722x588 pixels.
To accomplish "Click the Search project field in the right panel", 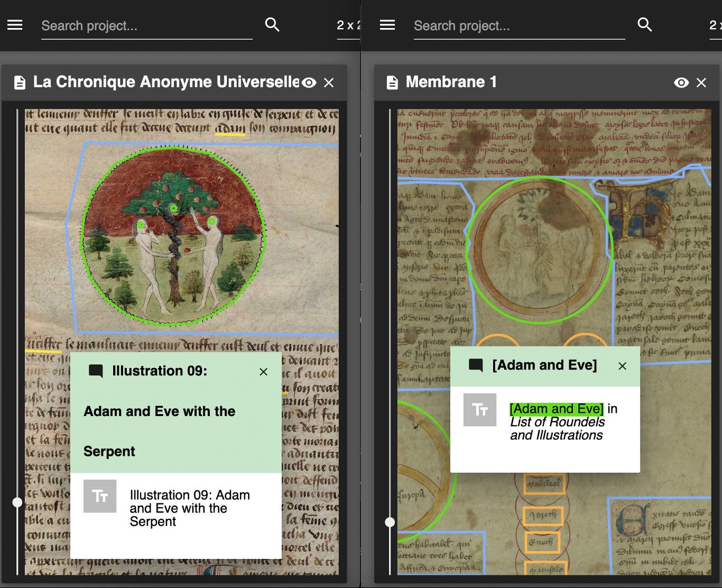I will tap(518, 25).
